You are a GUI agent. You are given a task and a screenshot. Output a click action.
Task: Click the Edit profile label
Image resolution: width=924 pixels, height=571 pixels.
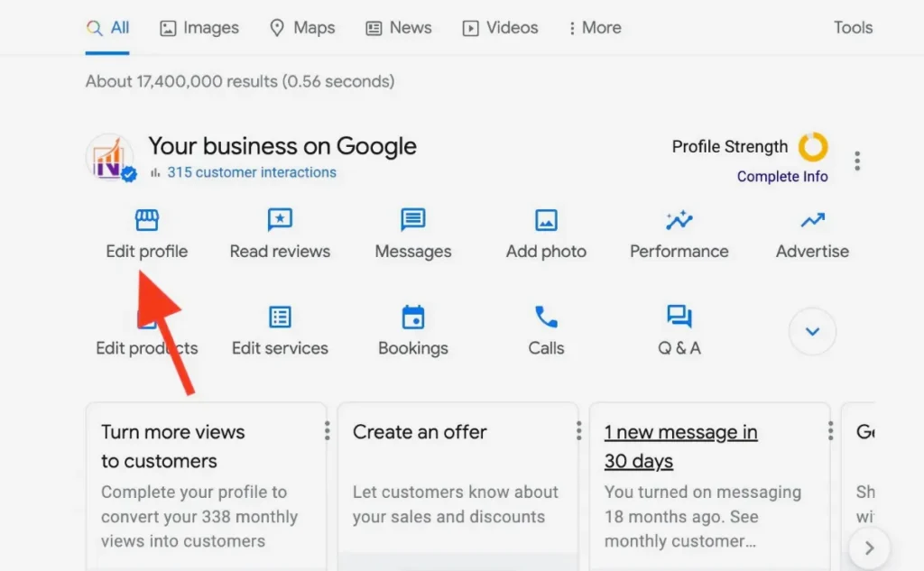tap(147, 252)
